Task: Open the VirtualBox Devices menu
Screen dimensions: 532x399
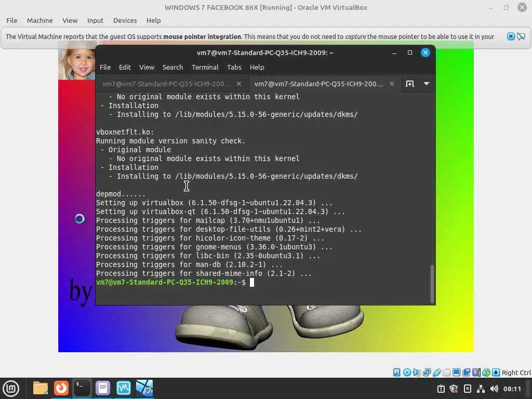Action: click(125, 20)
